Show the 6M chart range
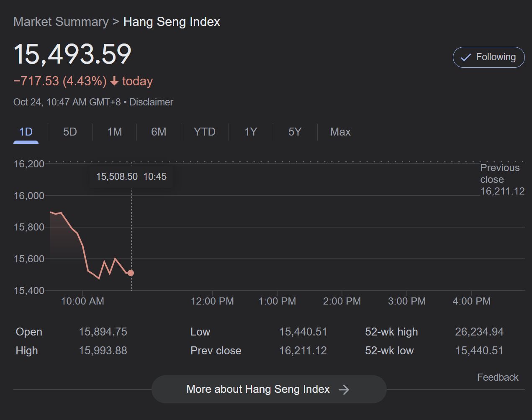Viewport: 532px width, 420px height. [x=159, y=132]
